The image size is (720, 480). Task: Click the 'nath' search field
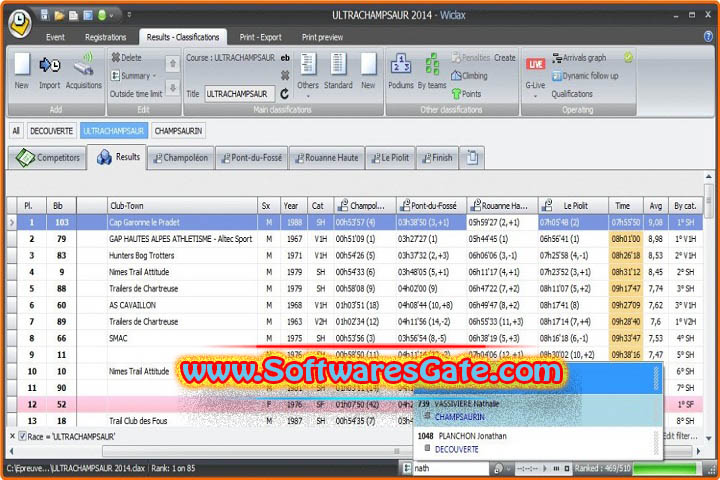pos(450,469)
